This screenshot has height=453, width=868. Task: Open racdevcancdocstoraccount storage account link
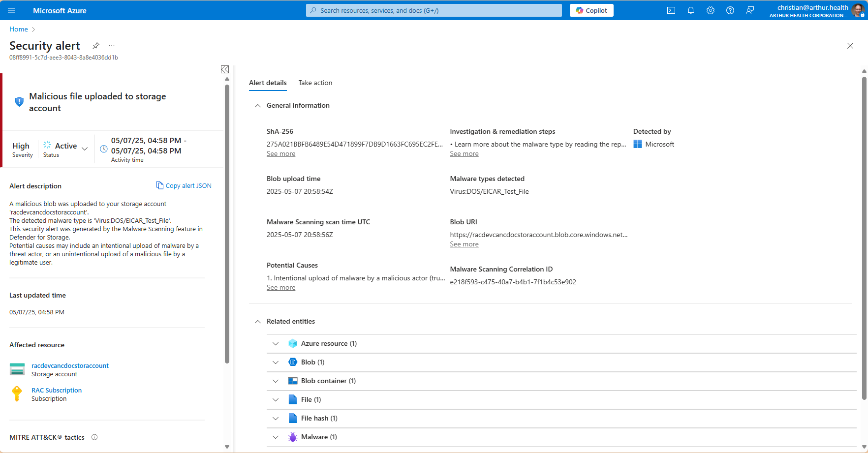70,365
